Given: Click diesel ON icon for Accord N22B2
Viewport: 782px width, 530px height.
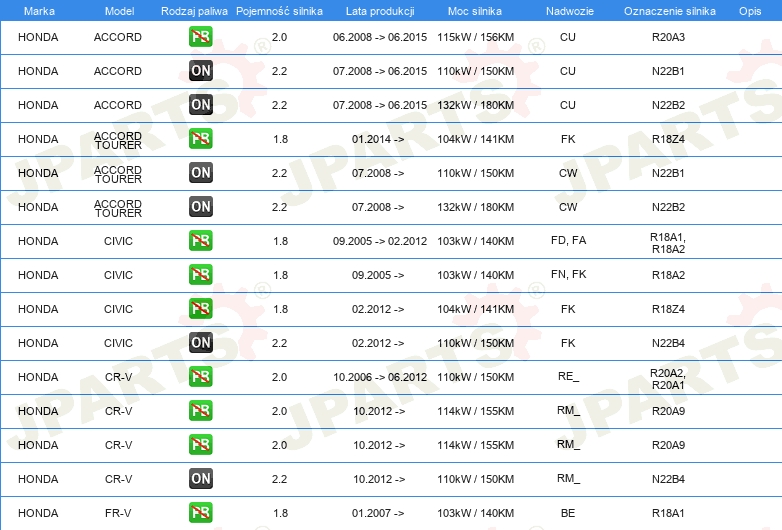Looking at the screenshot, I should pyautogui.click(x=200, y=105).
